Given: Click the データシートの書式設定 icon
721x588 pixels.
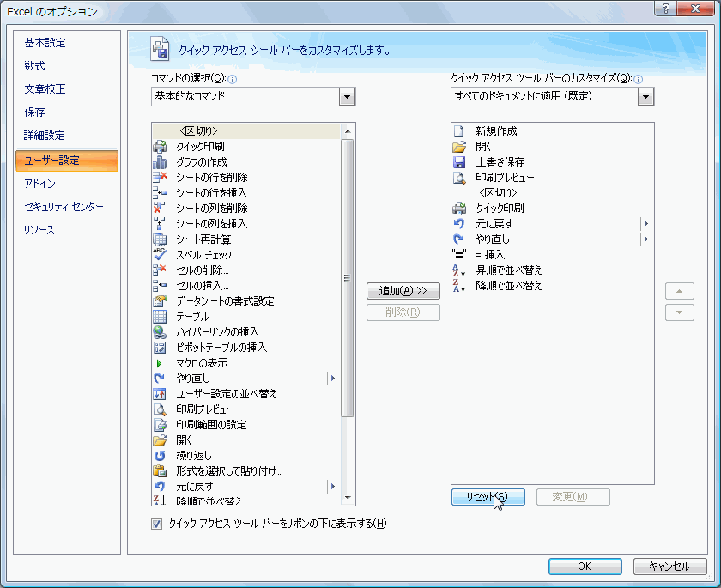Looking at the screenshot, I should (x=160, y=301).
